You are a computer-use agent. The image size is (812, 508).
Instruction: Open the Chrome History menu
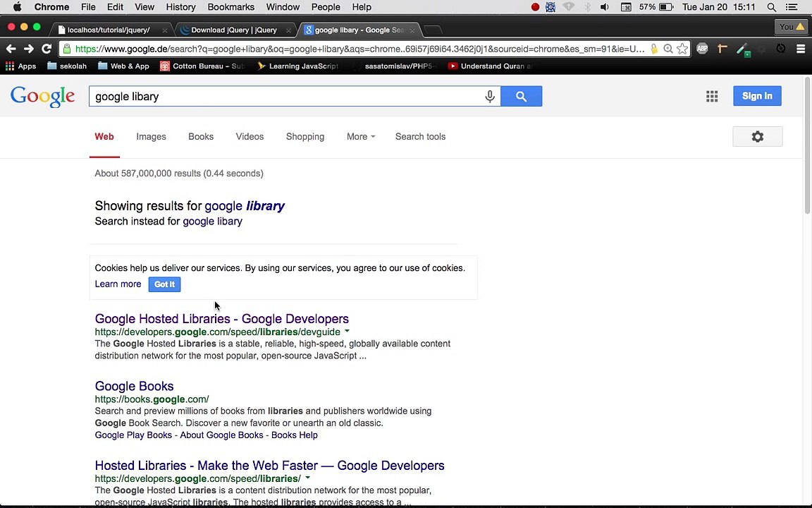click(x=180, y=7)
